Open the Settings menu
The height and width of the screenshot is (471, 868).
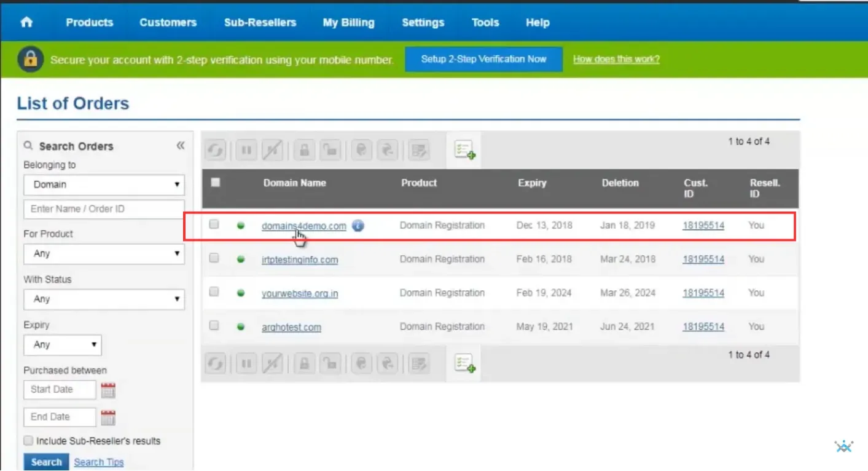(423, 23)
